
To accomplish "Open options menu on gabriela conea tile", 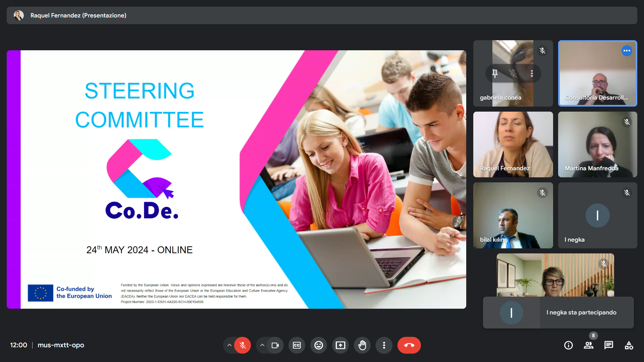I will click(532, 73).
